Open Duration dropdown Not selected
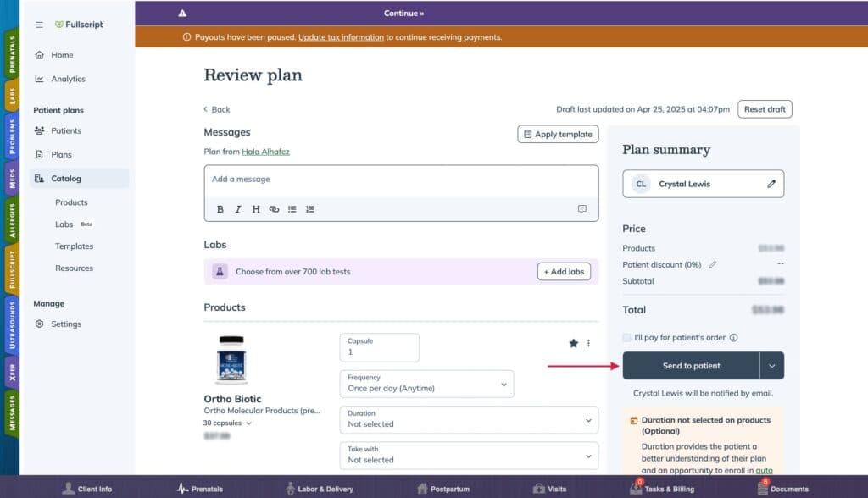Screen dimensions: 868x498 [x=469, y=419]
